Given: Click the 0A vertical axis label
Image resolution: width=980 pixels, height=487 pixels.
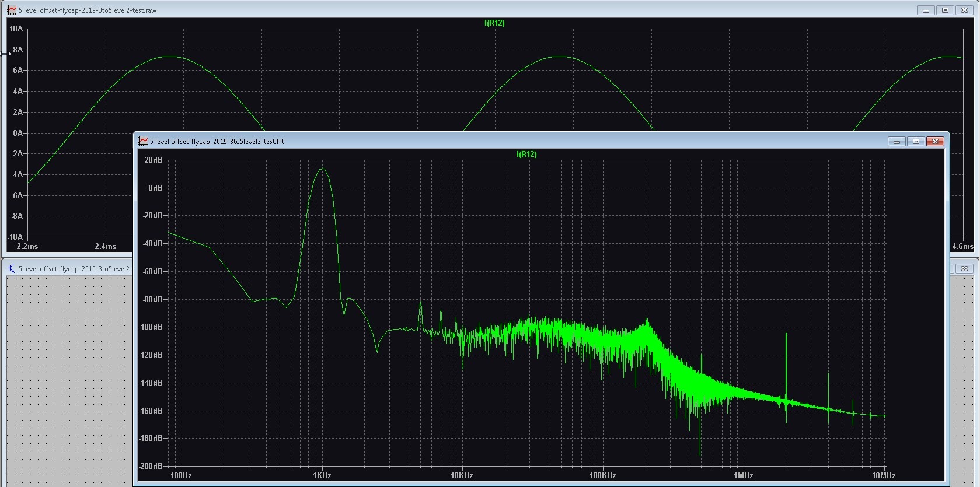Looking at the screenshot, I should [18, 133].
